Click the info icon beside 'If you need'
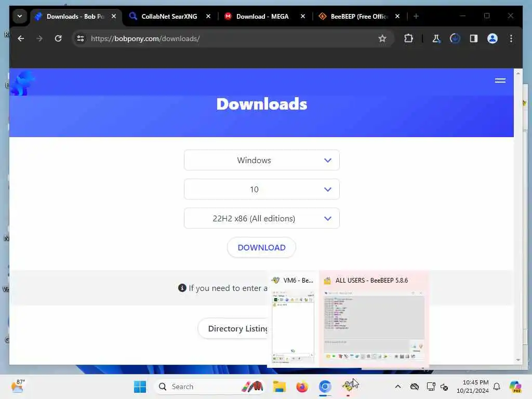532x399 pixels. [x=182, y=288]
